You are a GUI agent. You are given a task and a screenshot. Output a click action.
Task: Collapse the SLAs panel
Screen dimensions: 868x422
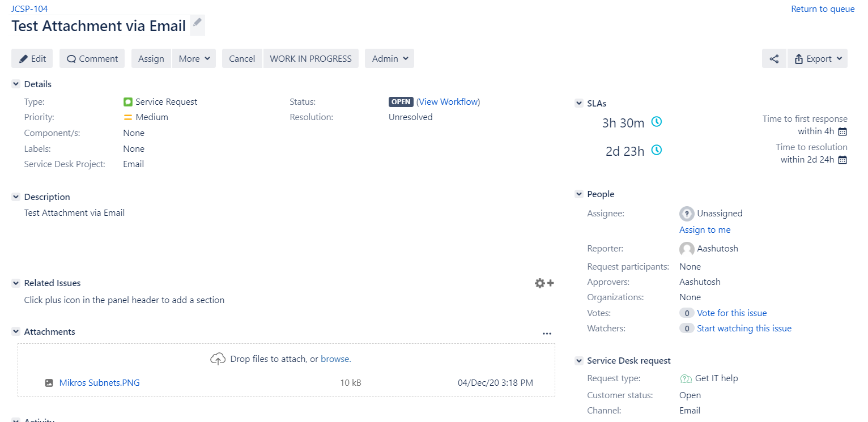click(x=579, y=104)
